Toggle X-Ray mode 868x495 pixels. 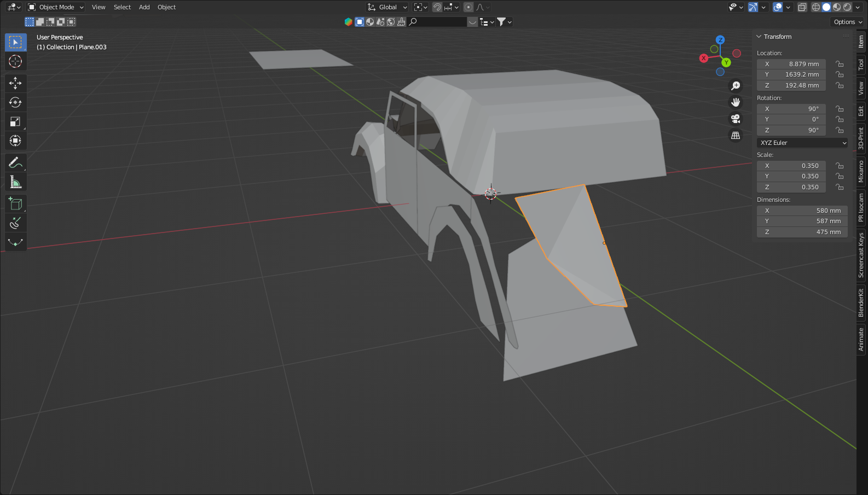[802, 7]
